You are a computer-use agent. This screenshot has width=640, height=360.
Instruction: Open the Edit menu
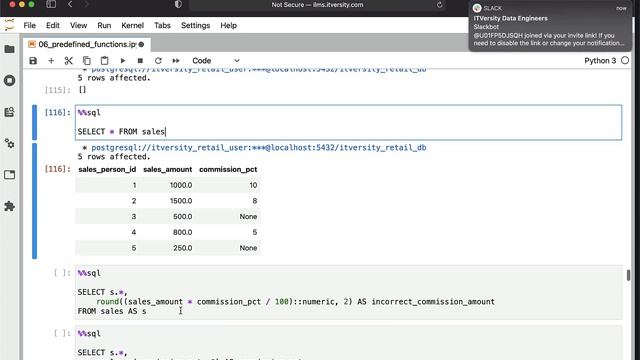coord(53,25)
